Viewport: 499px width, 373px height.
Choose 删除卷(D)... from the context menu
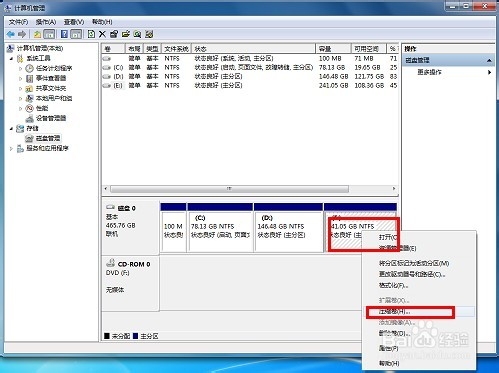tap(419, 333)
